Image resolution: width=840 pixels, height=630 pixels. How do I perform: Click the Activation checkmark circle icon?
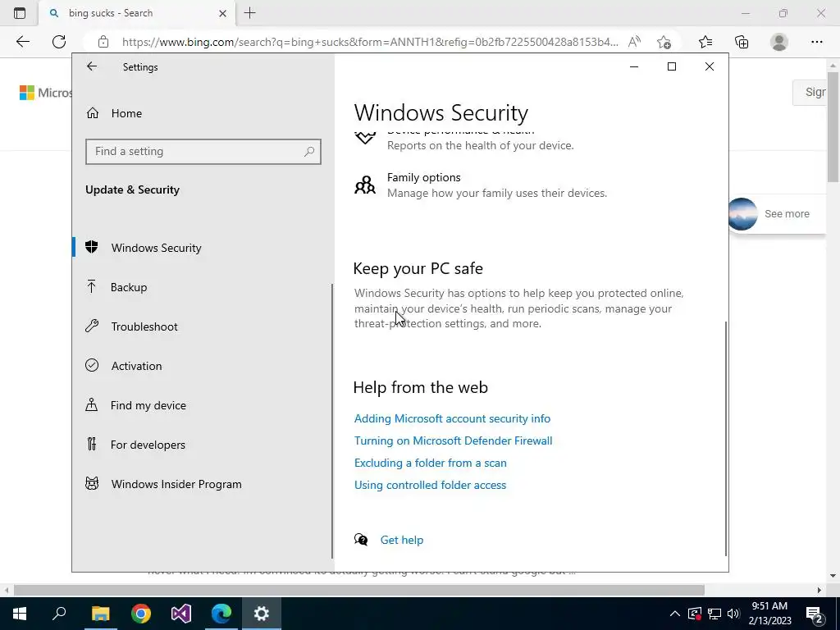[92, 365]
